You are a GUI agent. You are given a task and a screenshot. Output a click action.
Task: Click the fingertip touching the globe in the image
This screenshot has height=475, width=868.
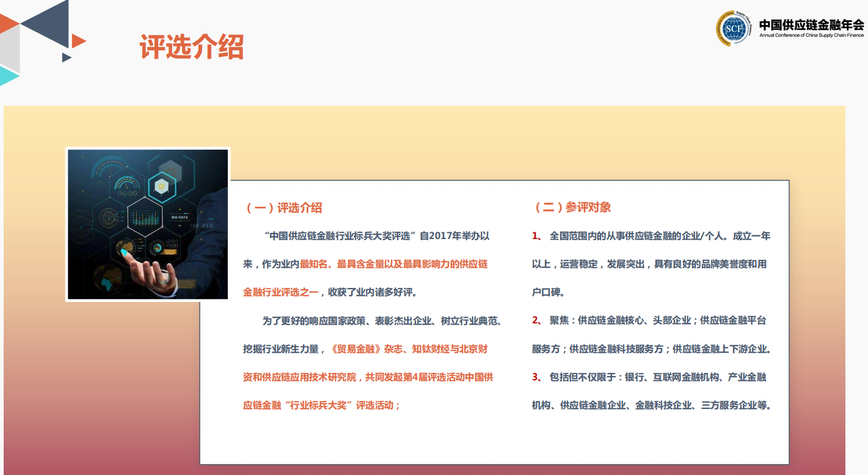pos(126,252)
